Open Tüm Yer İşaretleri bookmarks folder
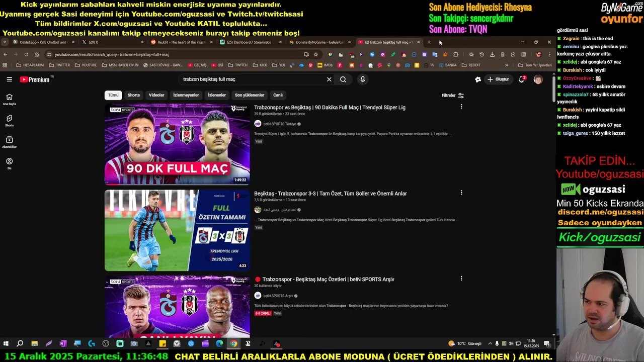644x362 pixels. (x=535, y=65)
